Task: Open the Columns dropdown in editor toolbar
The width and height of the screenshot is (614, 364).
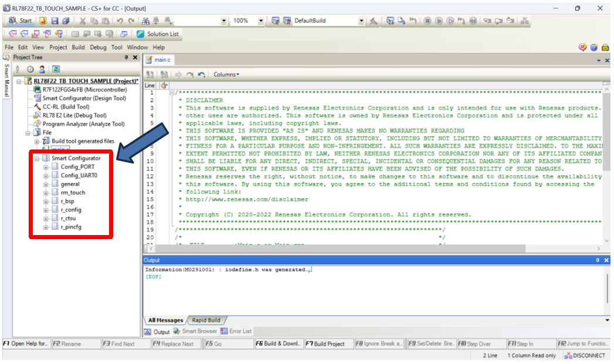Action: click(x=226, y=74)
